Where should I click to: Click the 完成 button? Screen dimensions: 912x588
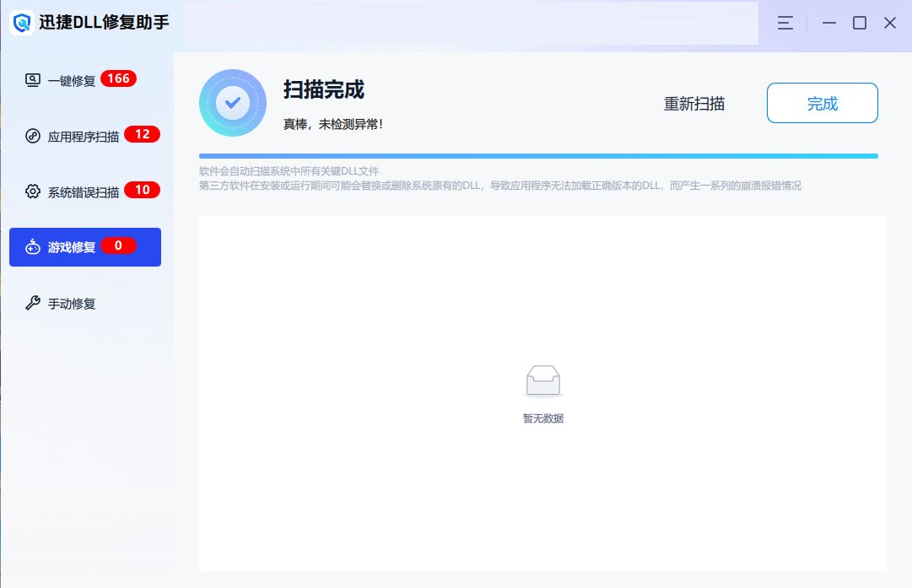coord(823,103)
